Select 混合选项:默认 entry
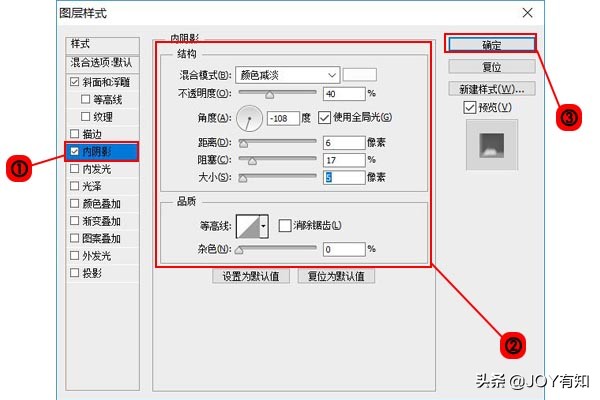Image resolution: width=600 pixels, height=400 pixels. click(x=102, y=63)
